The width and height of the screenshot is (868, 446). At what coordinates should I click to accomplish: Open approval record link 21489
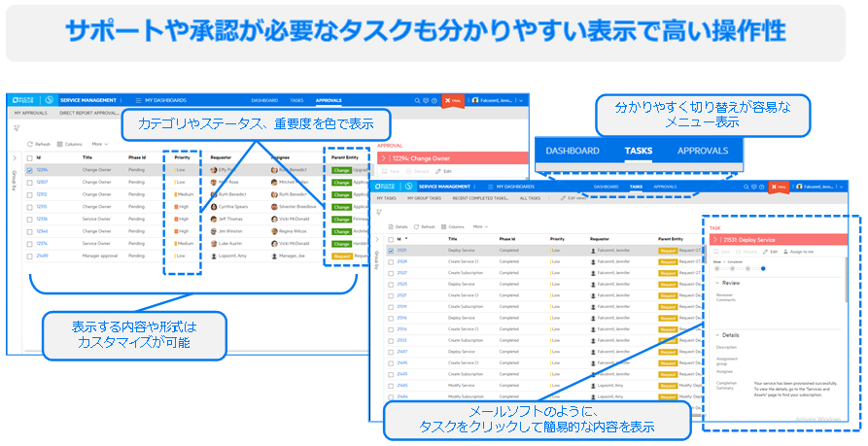(x=42, y=256)
